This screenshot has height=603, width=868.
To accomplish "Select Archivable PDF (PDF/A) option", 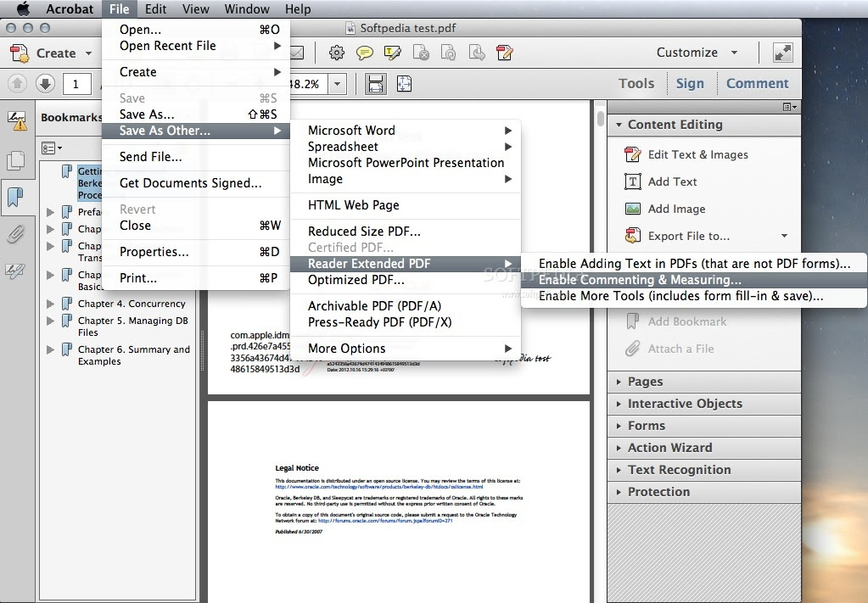I will pyautogui.click(x=406, y=306).
